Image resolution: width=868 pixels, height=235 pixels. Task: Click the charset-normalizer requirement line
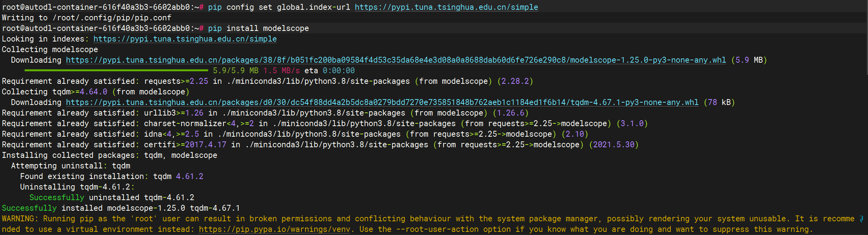tap(325, 123)
